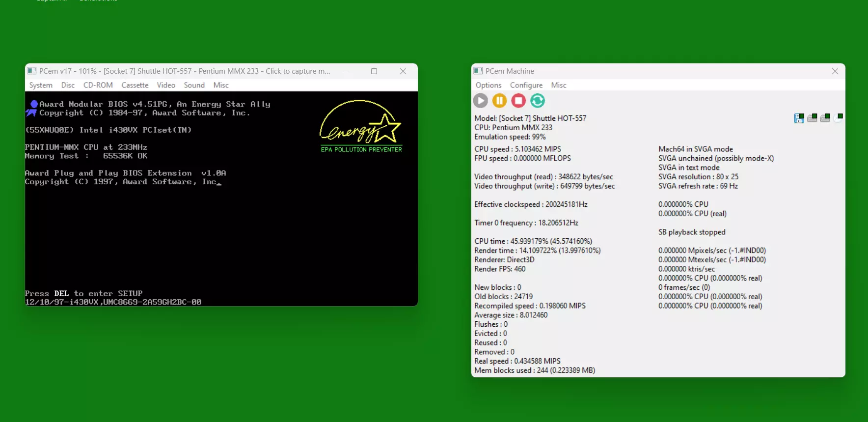This screenshot has height=422, width=868.
Task: Click the CD-ROM disc activity icon
Action: pos(838,118)
